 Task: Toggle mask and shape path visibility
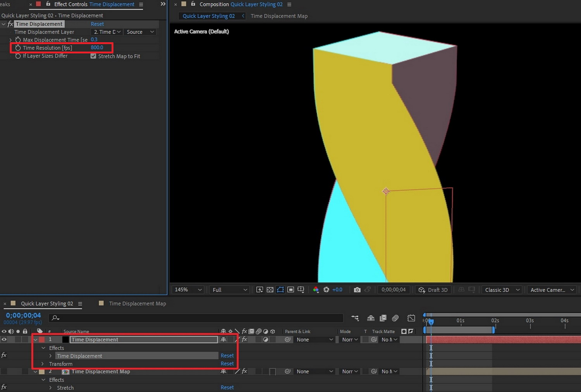point(280,290)
